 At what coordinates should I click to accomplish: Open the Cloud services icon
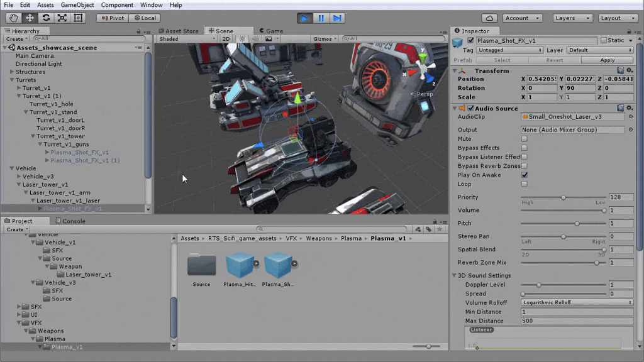489,18
